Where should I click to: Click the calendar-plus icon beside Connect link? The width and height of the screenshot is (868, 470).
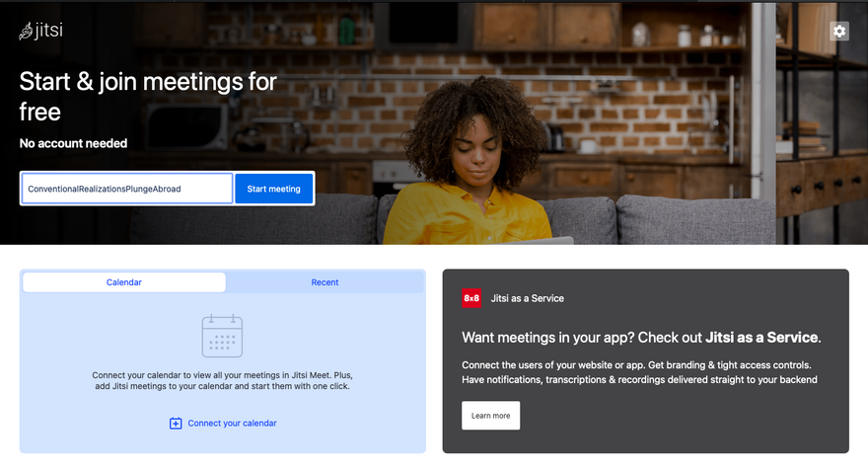176,423
